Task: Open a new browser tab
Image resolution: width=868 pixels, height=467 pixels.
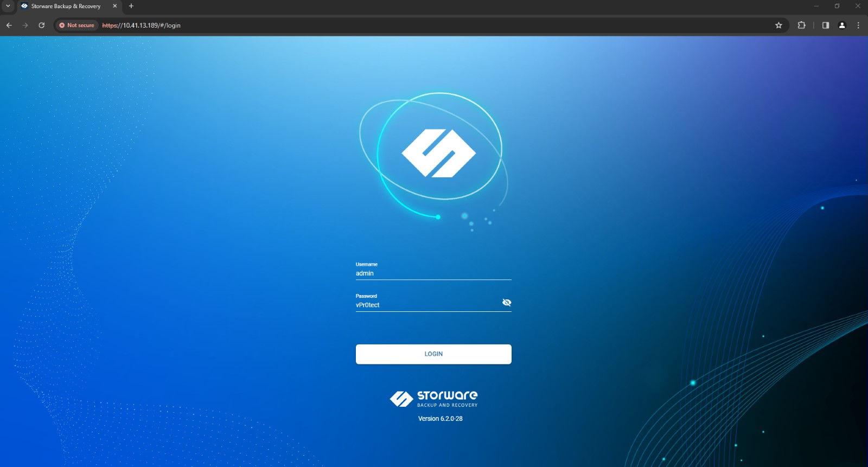Action: pyautogui.click(x=131, y=6)
